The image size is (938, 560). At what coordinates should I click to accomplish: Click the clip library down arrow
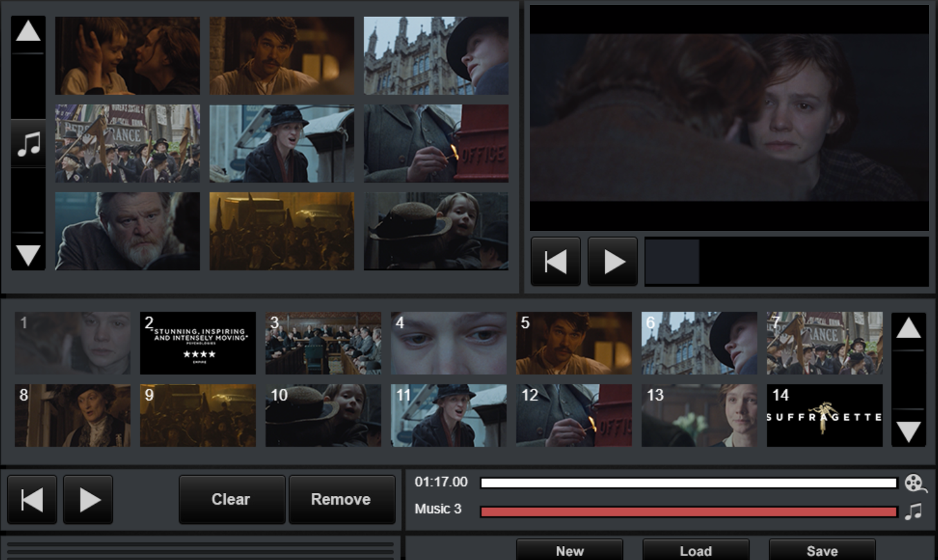28,254
